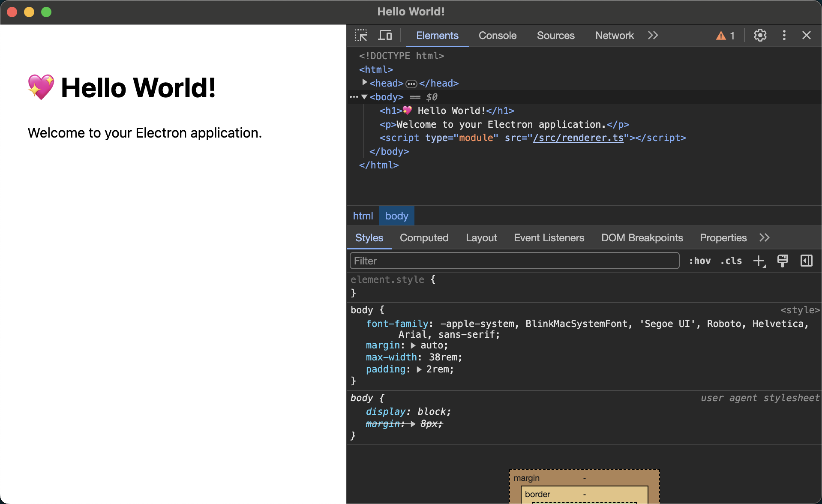Click the element.style rule block
Image resolution: width=822 pixels, height=504 pixels.
(584, 286)
